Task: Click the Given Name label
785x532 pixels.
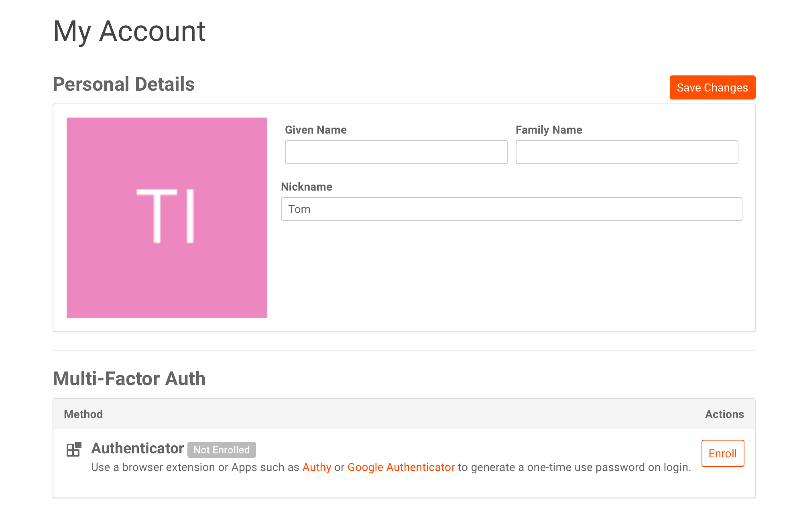Action: coord(315,130)
